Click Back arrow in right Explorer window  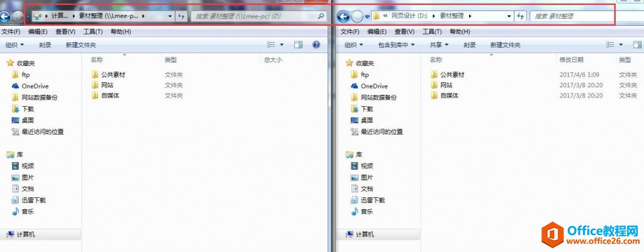pos(343,16)
